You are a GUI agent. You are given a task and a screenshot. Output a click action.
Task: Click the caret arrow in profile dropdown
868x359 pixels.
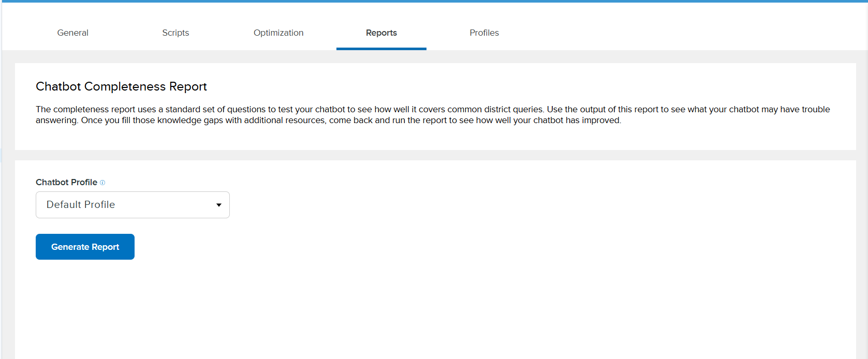point(219,205)
